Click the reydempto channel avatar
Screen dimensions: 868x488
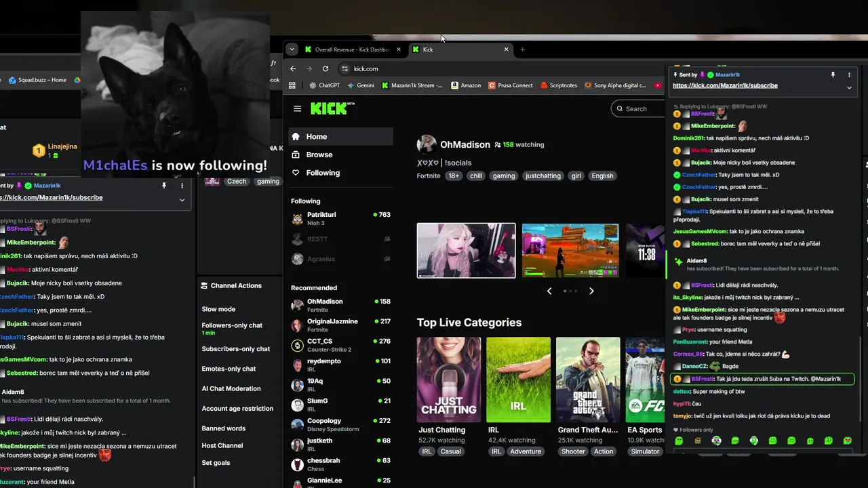pyautogui.click(x=297, y=365)
